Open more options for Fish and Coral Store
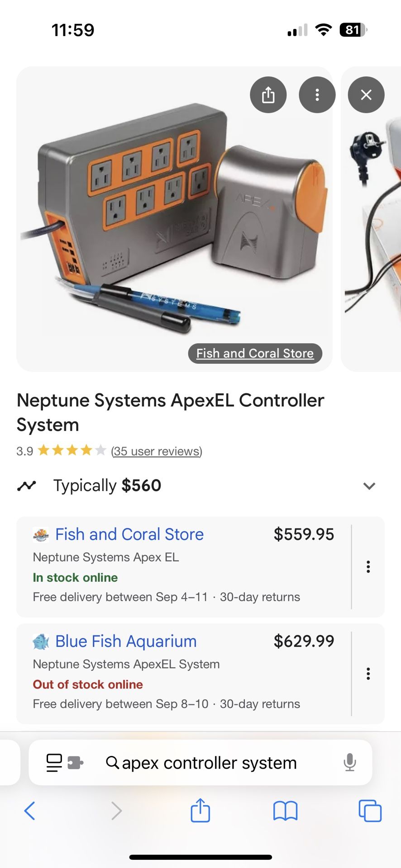This screenshot has width=401, height=868. coord(368,567)
